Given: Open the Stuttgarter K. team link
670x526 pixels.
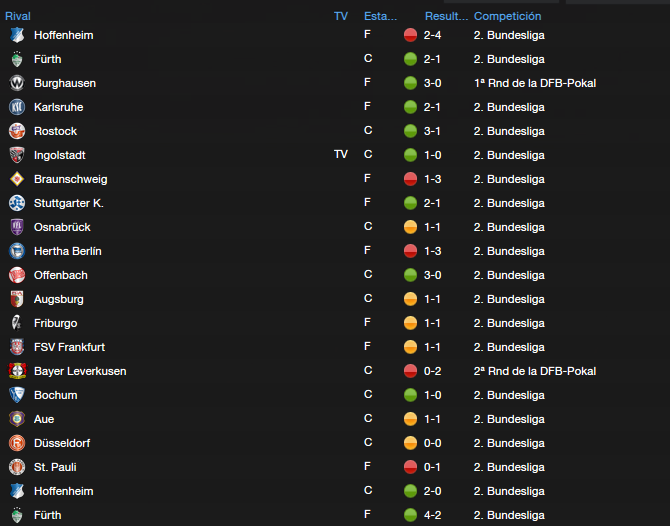Looking at the screenshot, I should pos(69,203).
